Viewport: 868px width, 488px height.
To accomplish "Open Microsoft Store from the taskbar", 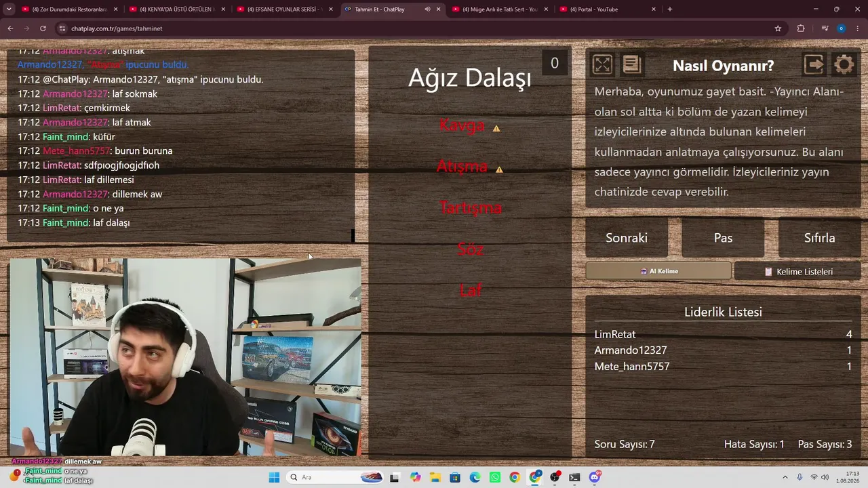I will pos(455,477).
